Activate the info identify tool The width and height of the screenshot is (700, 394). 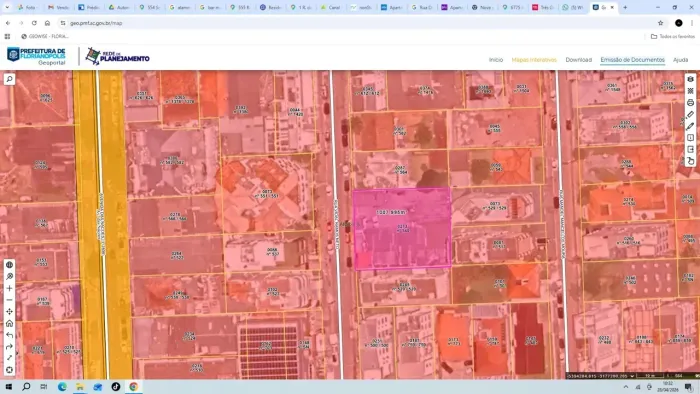(x=691, y=138)
